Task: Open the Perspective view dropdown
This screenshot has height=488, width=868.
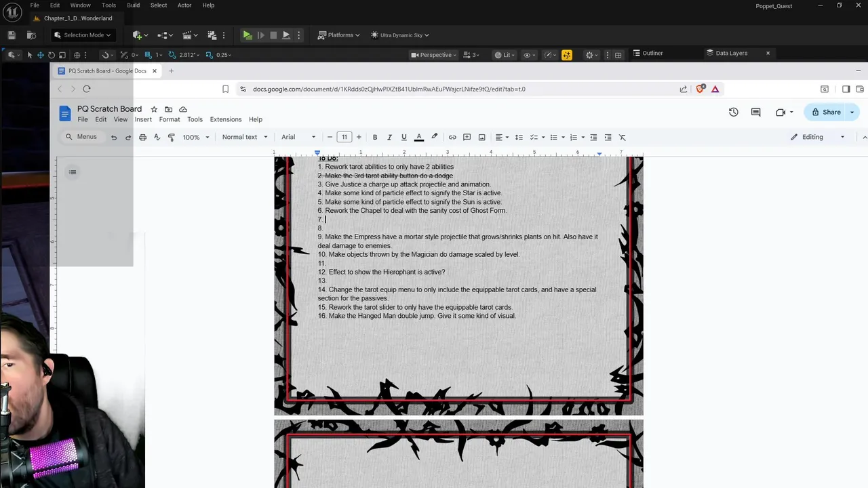Action: pyautogui.click(x=434, y=55)
